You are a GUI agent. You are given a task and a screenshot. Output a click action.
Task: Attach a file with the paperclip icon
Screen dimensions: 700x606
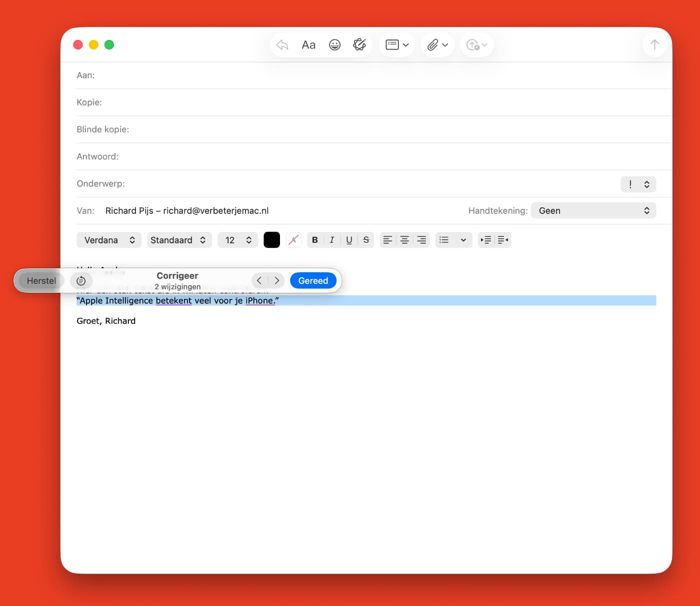(x=433, y=44)
